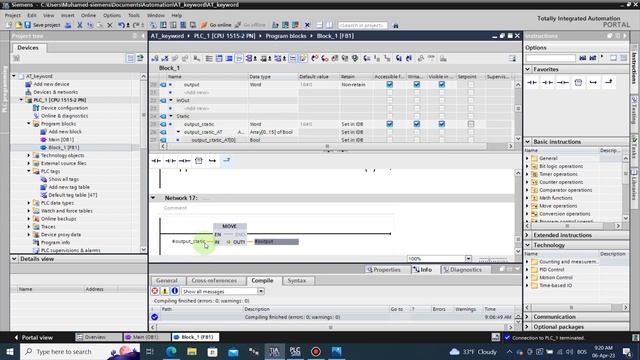This screenshot has width=640, height=360.
Task: Open the Project menu
Action: [13, 16]
